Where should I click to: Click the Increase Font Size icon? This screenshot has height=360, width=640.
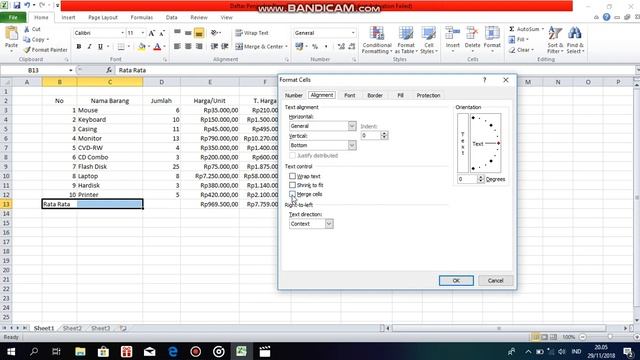[152, 33]
